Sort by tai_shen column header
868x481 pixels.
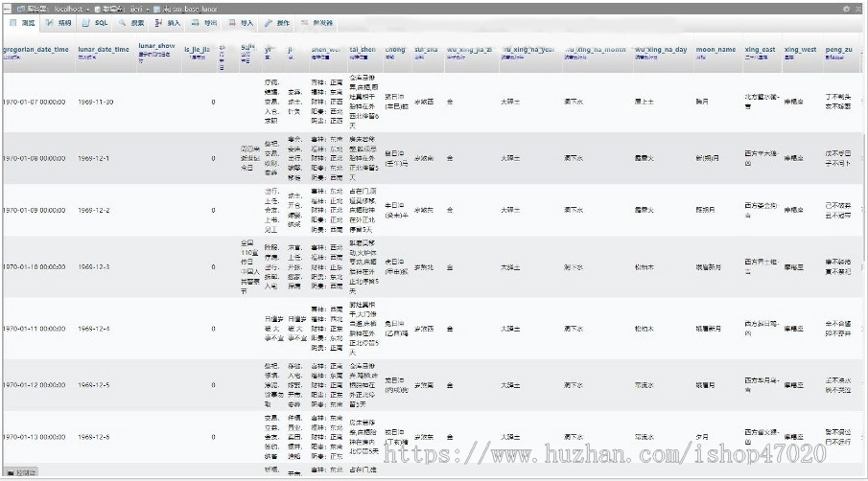pyautogui.click(x=363, y=49)
